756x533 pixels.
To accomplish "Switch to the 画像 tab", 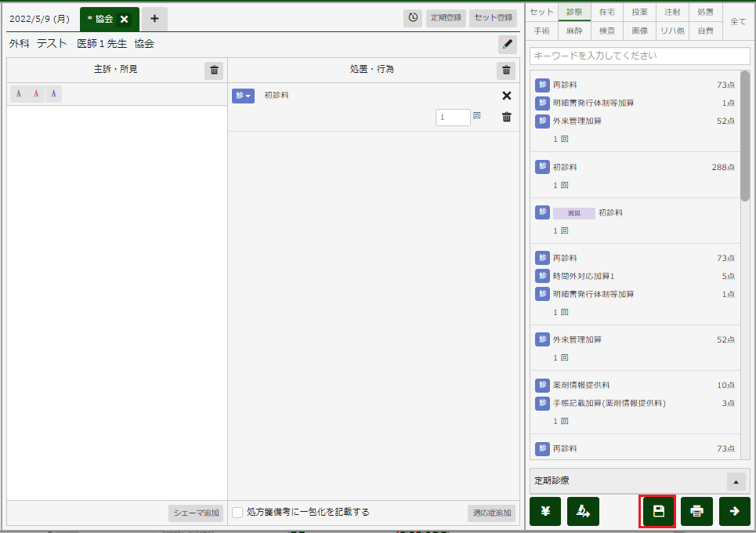I will tap(640, 31).
